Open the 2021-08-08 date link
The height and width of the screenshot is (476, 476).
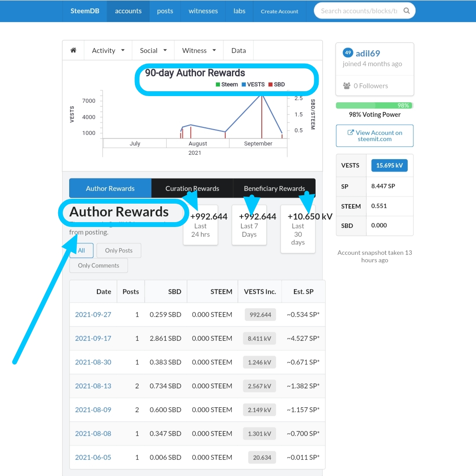[x=93, y=434]
